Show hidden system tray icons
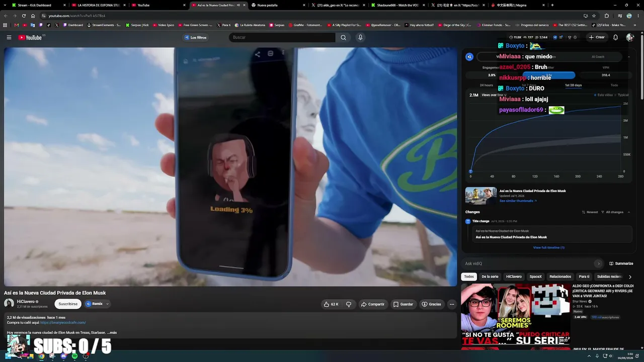The image size is (644, 362). point(589,356)
